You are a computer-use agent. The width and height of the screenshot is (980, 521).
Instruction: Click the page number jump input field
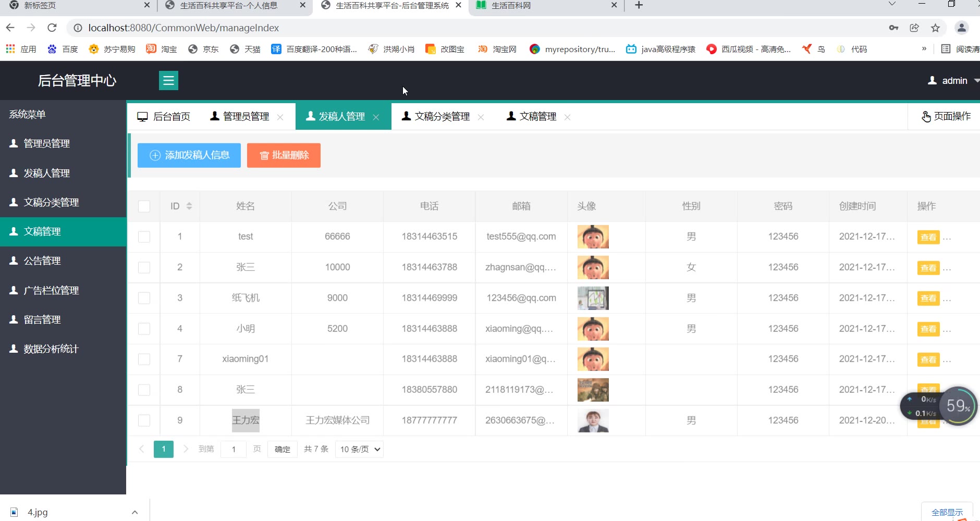tap(234, 449)
